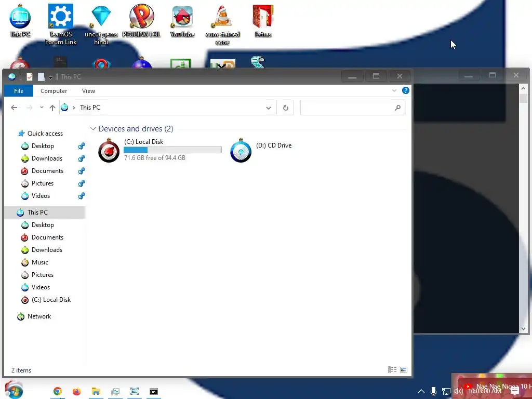Screen dimensions: 532x399
Task: Open Explorer help with the question mark icon
Action: 405,90
